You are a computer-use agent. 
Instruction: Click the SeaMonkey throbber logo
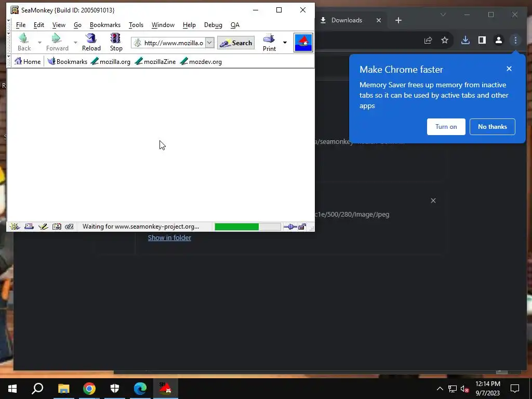(303, 43)
